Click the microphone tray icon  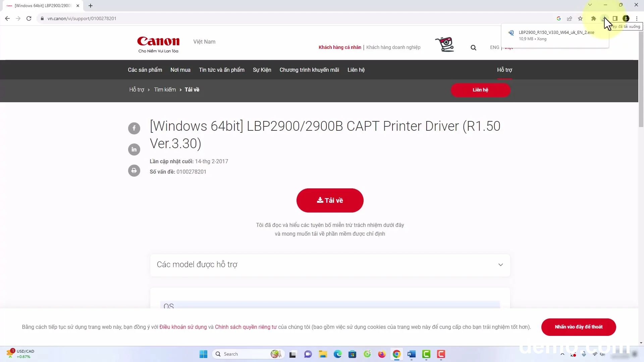coord(584,354)
